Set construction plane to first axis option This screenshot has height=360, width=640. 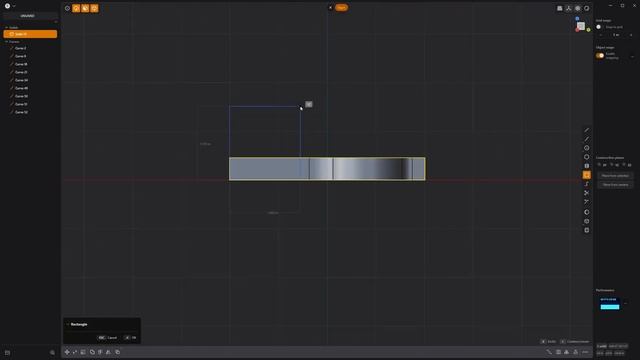(x=602, y=165)
